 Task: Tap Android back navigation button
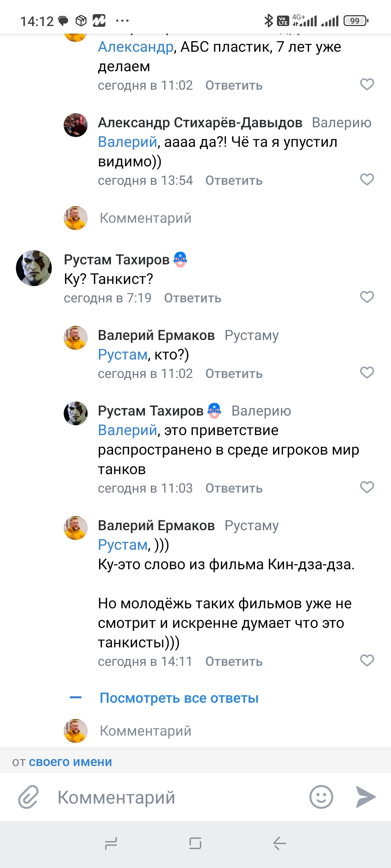coord(279,843)
